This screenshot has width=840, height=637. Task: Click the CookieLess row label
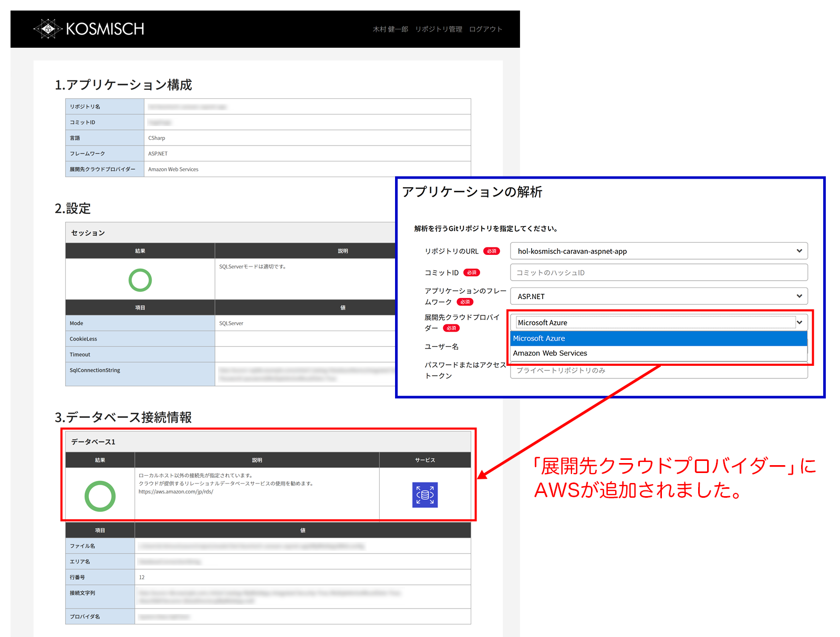click(x=140, y=339)
